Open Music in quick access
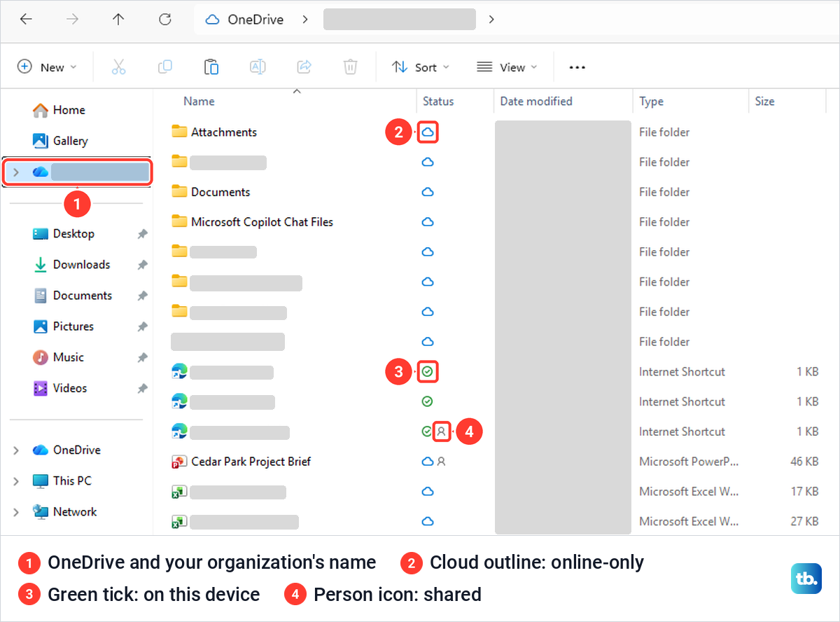Image resolution: width=840 pixels, height=622 pixels. (x=59, y=357)
